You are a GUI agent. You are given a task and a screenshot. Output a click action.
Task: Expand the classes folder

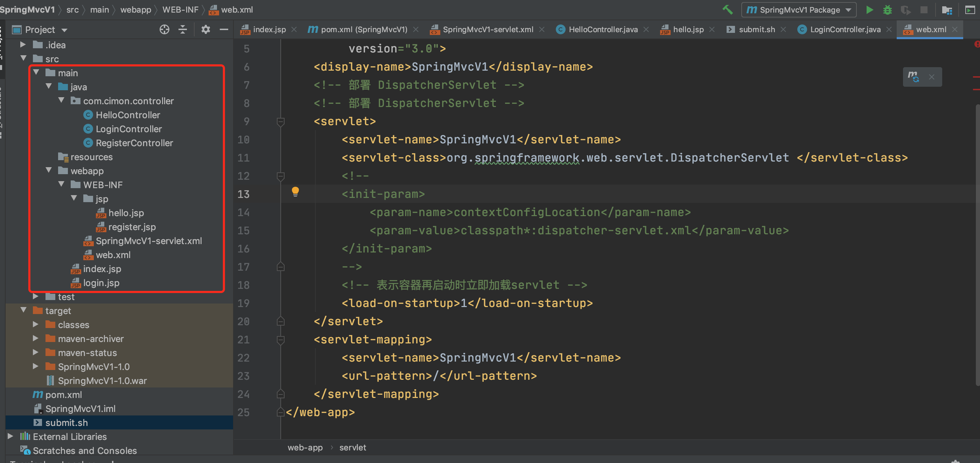point(35,324)
